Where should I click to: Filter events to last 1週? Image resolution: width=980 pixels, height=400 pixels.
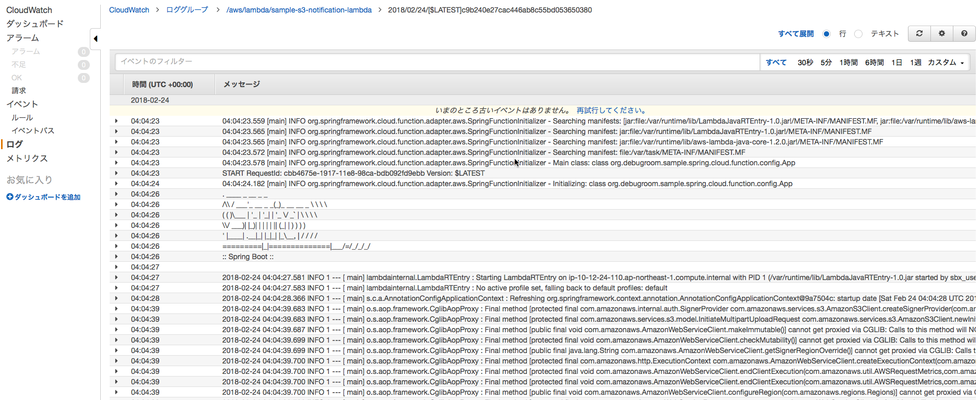915,62
